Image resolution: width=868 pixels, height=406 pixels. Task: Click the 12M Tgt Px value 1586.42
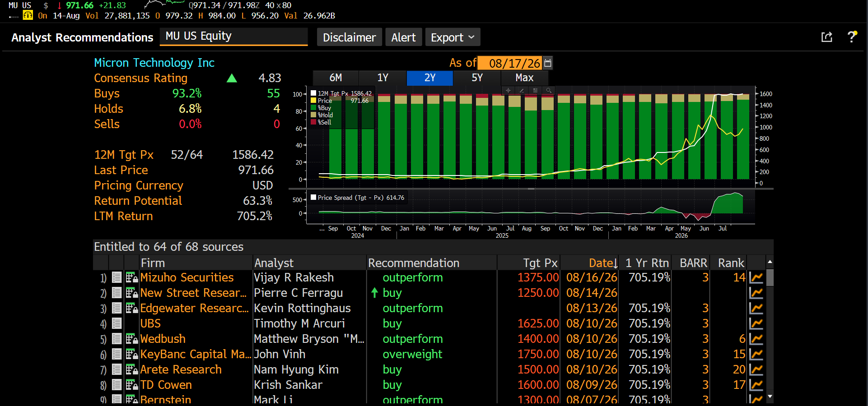(x=253, y=155)
